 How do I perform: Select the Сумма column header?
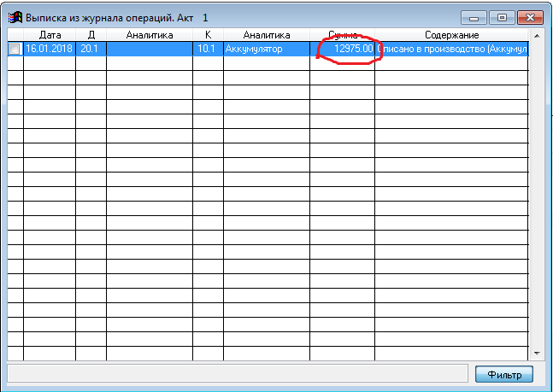point(342,35)
